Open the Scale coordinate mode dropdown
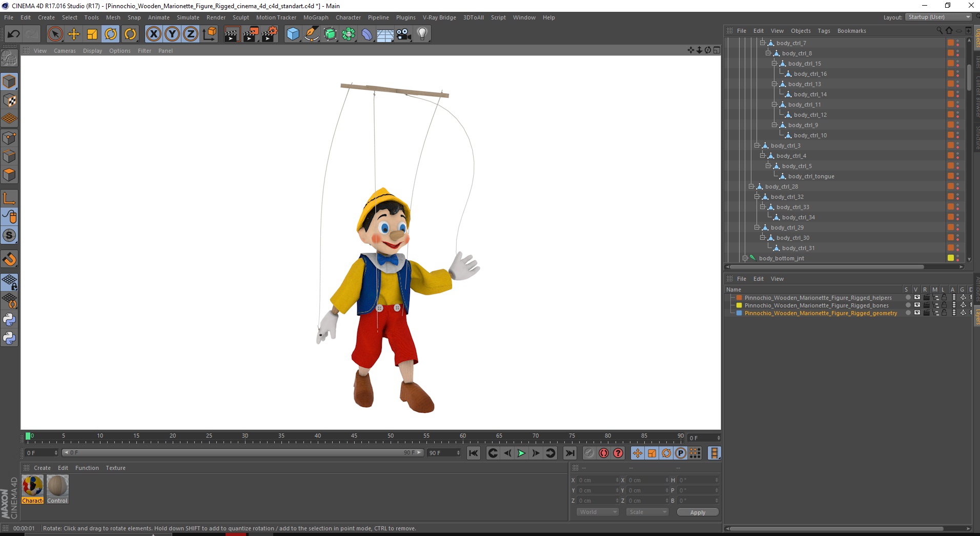980x536 pixels. 647,512
